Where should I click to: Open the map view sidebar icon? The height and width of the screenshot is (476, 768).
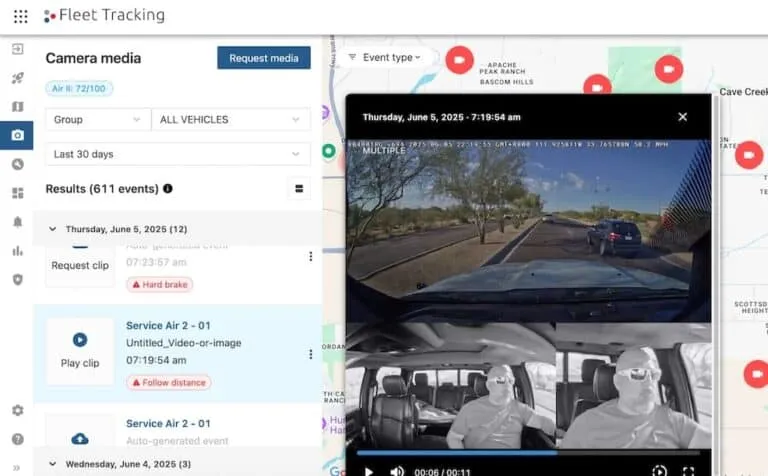tap(18, 106)
